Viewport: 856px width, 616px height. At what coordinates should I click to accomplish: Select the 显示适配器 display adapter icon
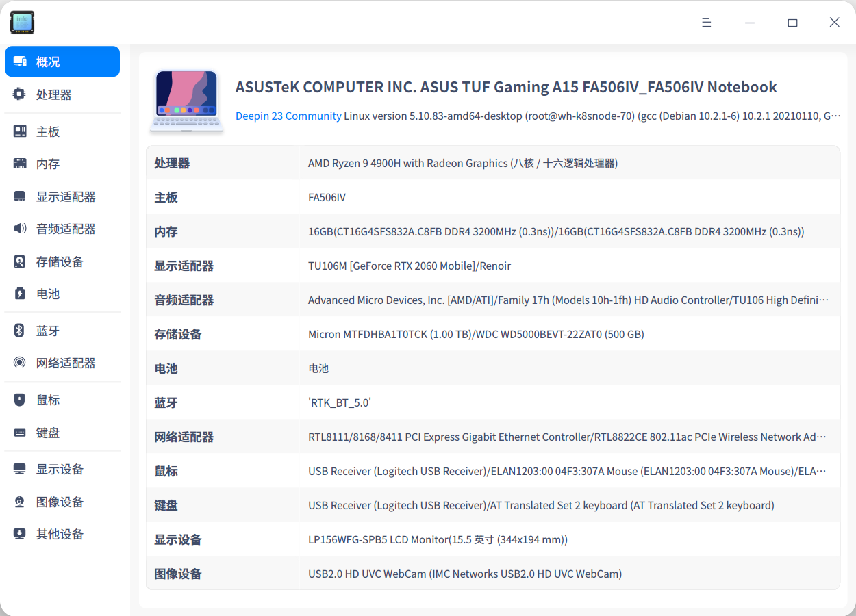coord(20,196)
